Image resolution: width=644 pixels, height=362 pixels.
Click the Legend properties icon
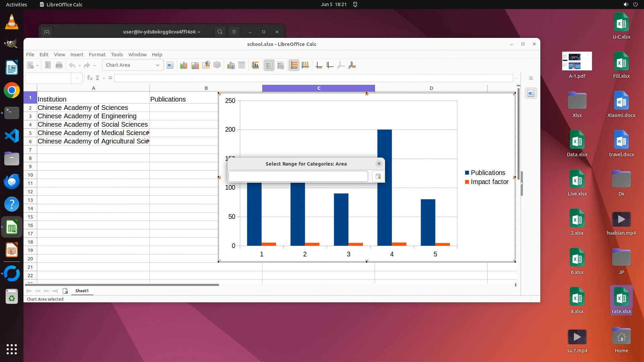coord(281,65)
